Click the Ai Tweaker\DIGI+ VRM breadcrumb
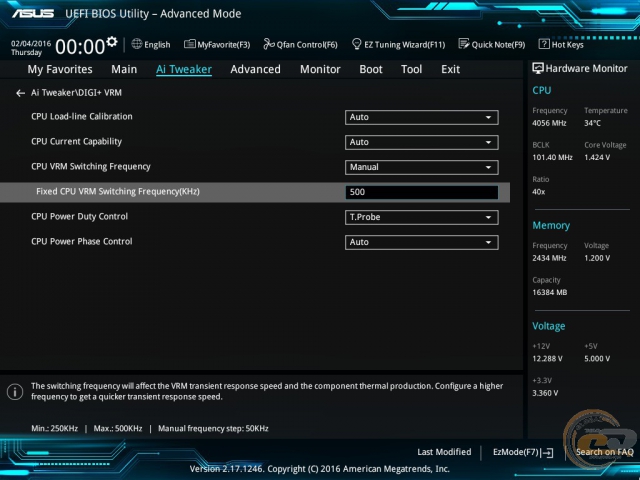Image resolution: width=640 pixels, height=480 pixels. tap(76, 93)
